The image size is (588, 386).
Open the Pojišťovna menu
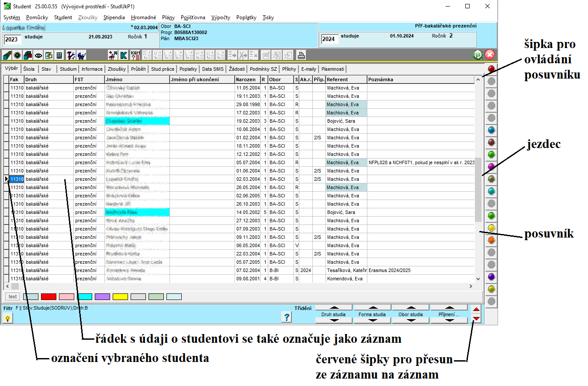(193, 17)
